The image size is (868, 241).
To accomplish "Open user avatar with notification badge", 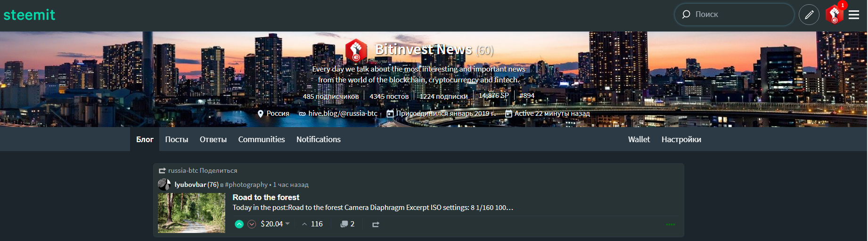I will [835, 14].
